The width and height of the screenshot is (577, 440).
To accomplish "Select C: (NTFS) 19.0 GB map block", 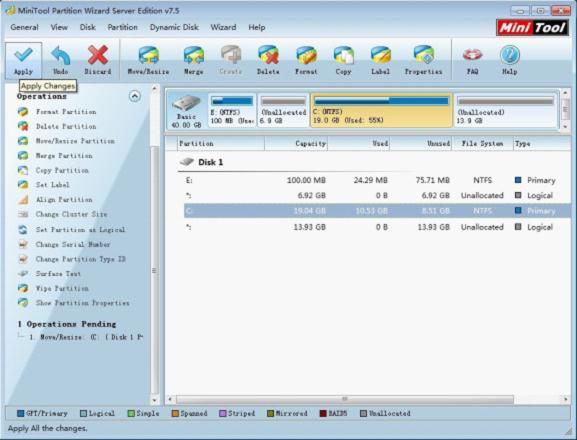I will point(381,111).
